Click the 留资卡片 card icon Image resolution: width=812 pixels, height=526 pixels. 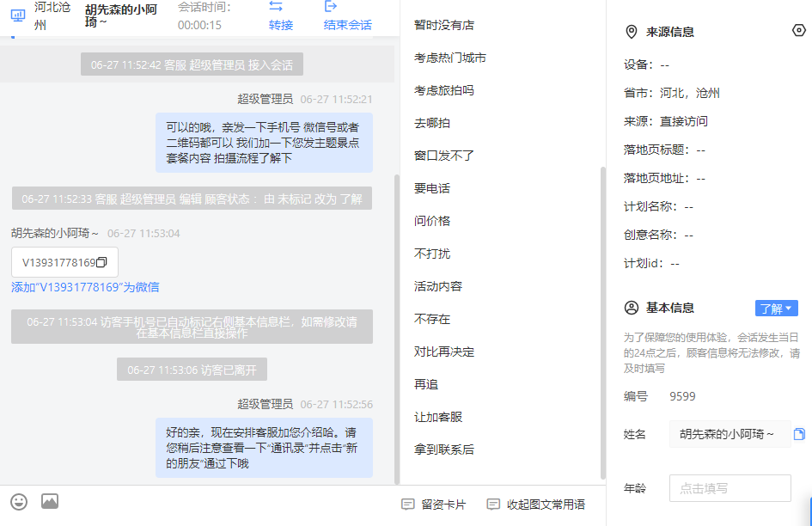coord(408,505)
